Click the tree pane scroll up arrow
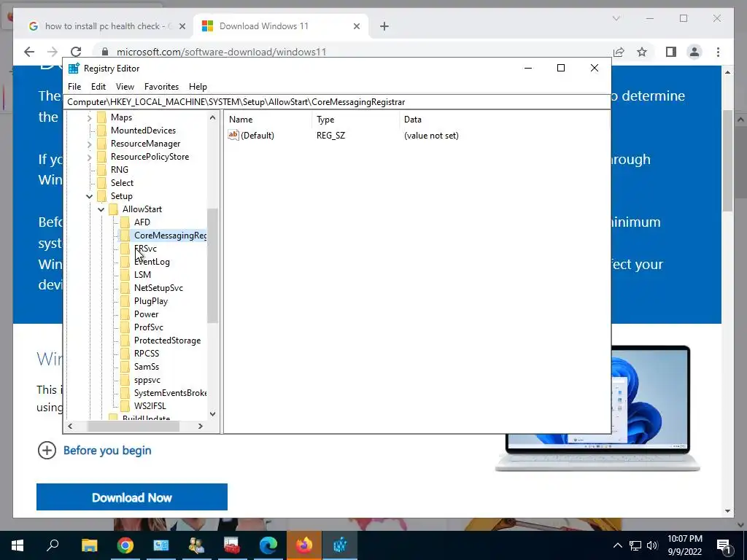747x560 pixels. point(212,117)
